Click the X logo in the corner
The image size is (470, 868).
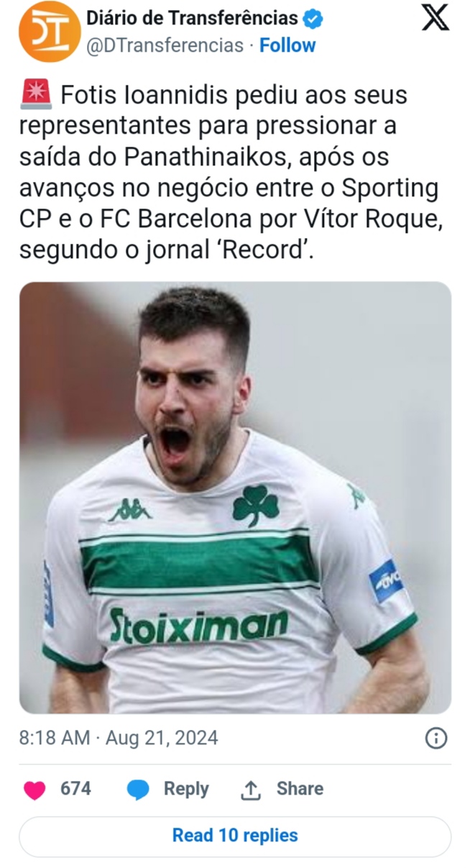(x=435, y=19)
